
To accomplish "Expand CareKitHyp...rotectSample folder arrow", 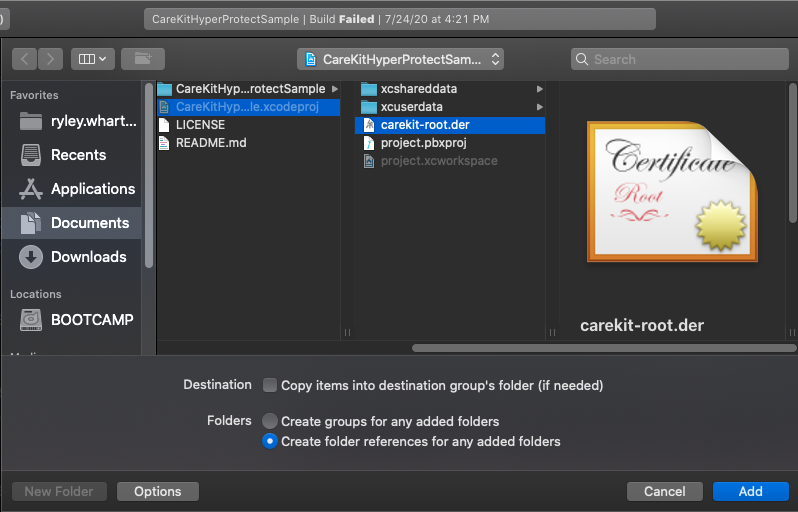I will click(335, 89).
